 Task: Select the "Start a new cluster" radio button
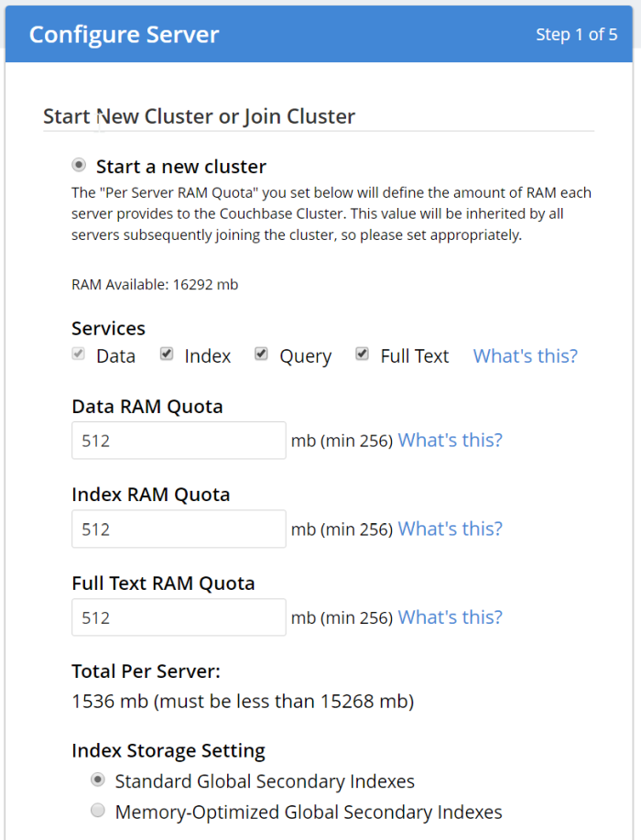click(78, 166)
